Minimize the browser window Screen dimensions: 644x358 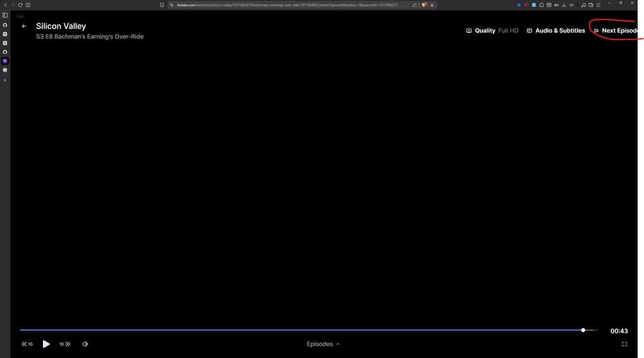[x=610, y=3]
